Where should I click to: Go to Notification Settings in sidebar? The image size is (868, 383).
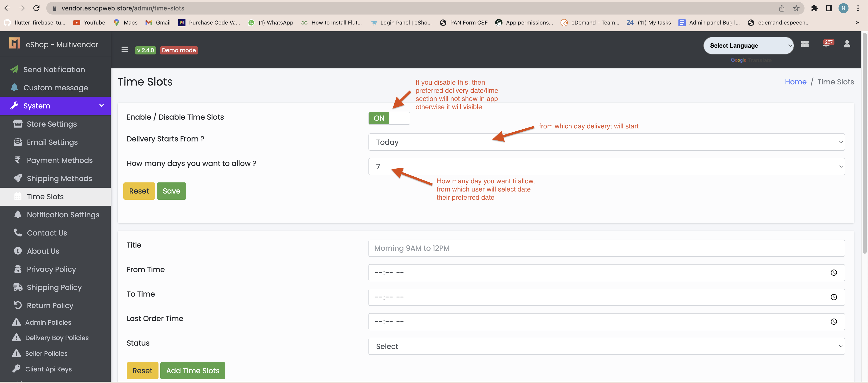63,215
